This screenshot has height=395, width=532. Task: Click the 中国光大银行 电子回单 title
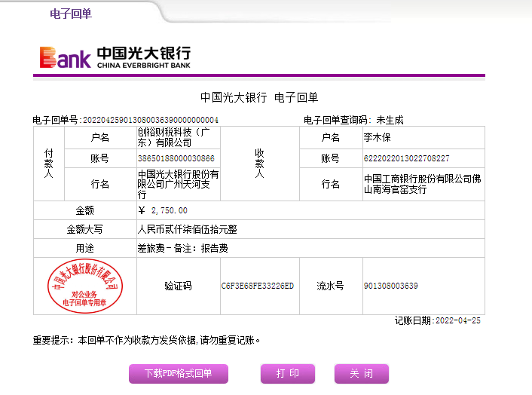tap(259, 97)
